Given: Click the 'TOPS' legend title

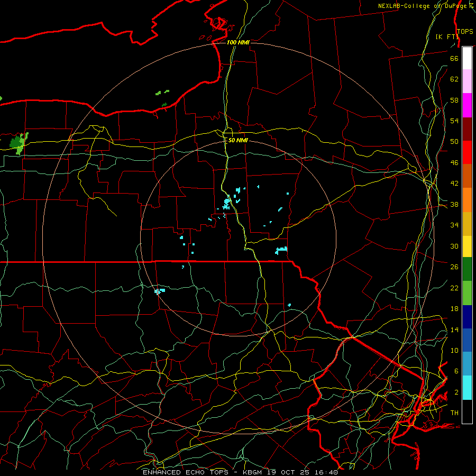Looking at the screenshot, I should [x=465, y=31].
